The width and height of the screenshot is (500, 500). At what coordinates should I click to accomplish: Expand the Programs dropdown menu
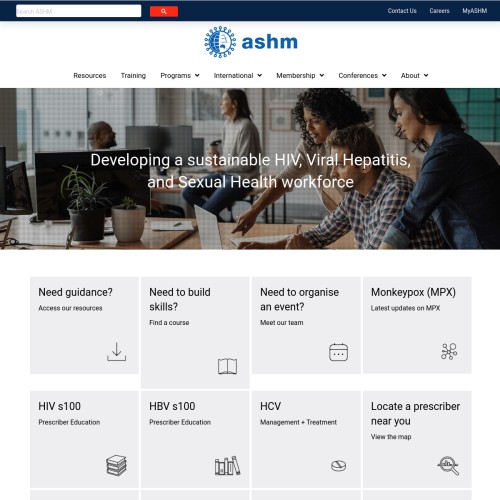coord(180,75)
